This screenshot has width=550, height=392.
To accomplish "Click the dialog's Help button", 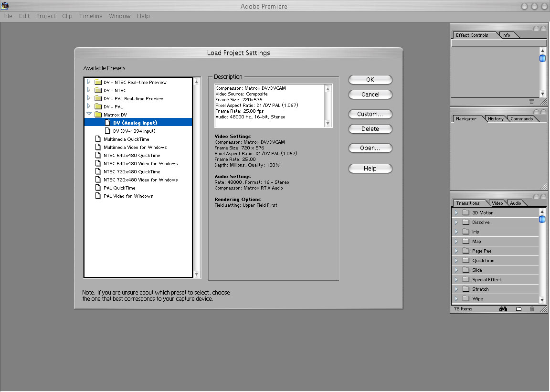I will click(x=370, y=169).
